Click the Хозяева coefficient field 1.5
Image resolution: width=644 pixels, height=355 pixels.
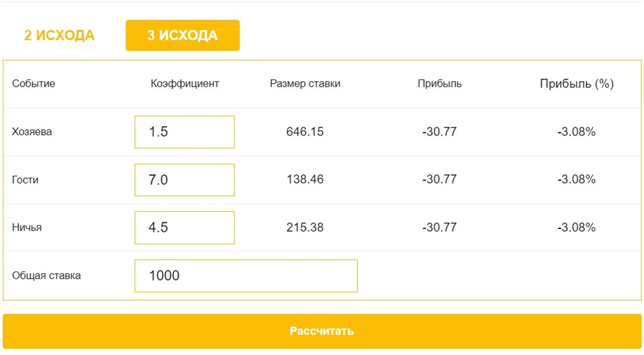point(184,132)
